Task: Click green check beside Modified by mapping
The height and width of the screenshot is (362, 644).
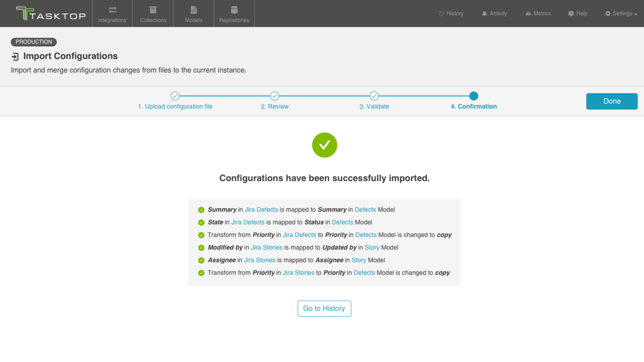Action: 201,248
